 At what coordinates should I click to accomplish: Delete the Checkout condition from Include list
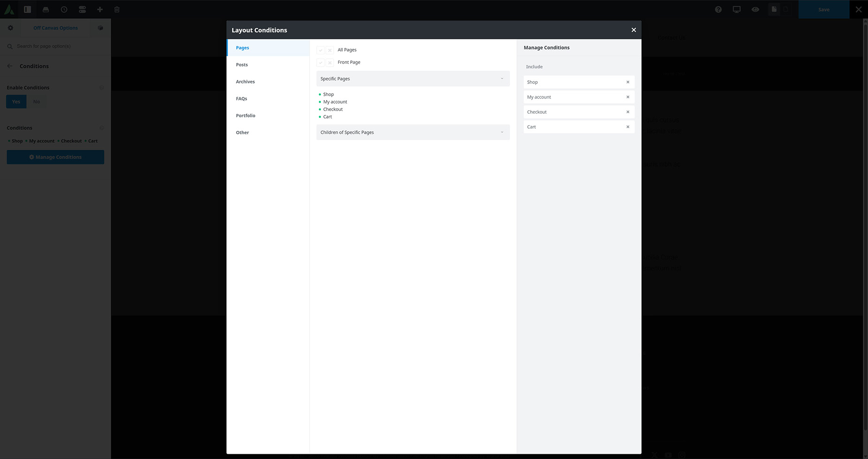(x=628, y=112)
